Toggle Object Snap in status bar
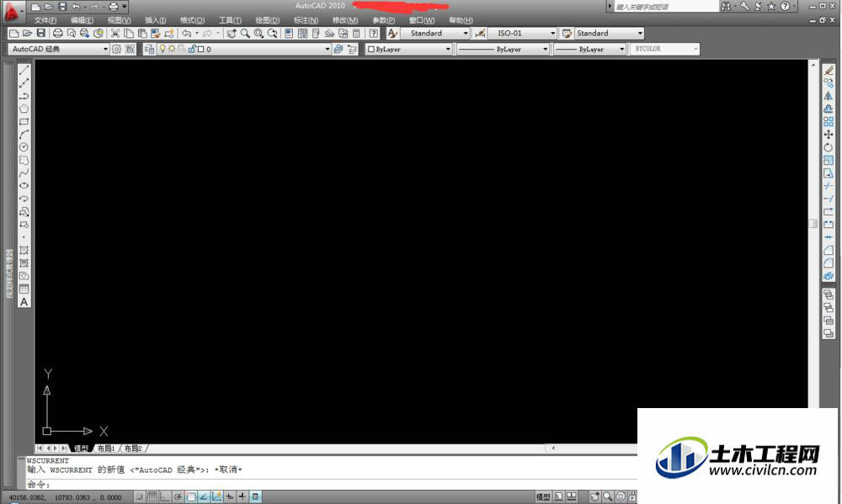The image size is (842, 504). tap(190, 496)
